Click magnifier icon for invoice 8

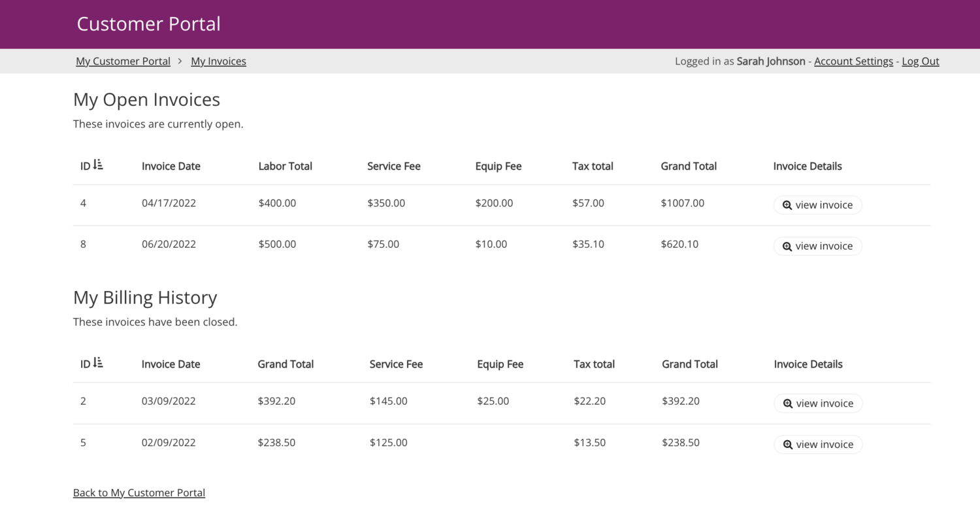[x=787, y=247]
